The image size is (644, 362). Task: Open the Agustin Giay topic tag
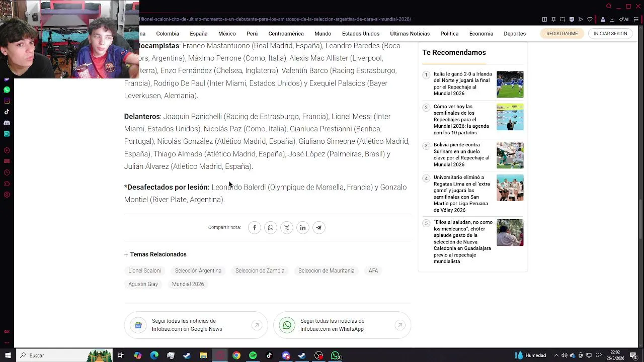click(143, 284)
